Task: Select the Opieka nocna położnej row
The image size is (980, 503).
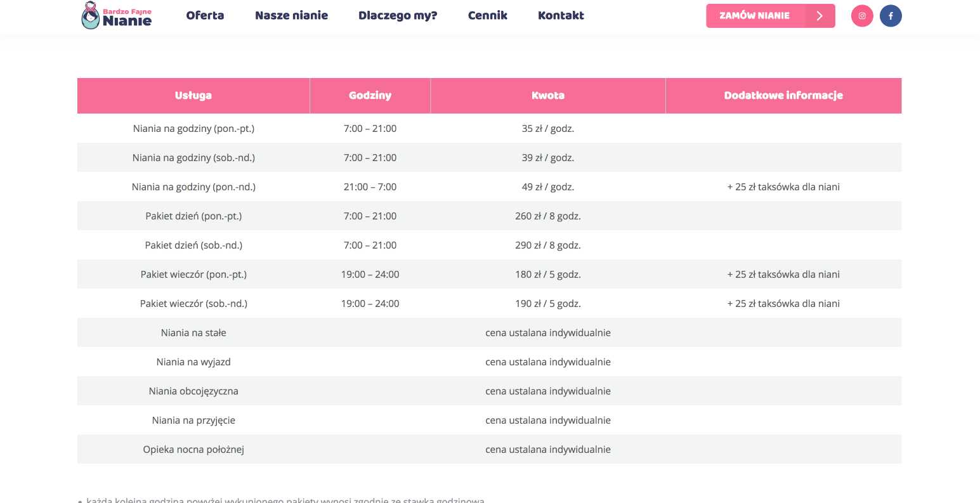Action: click(193, 449)
